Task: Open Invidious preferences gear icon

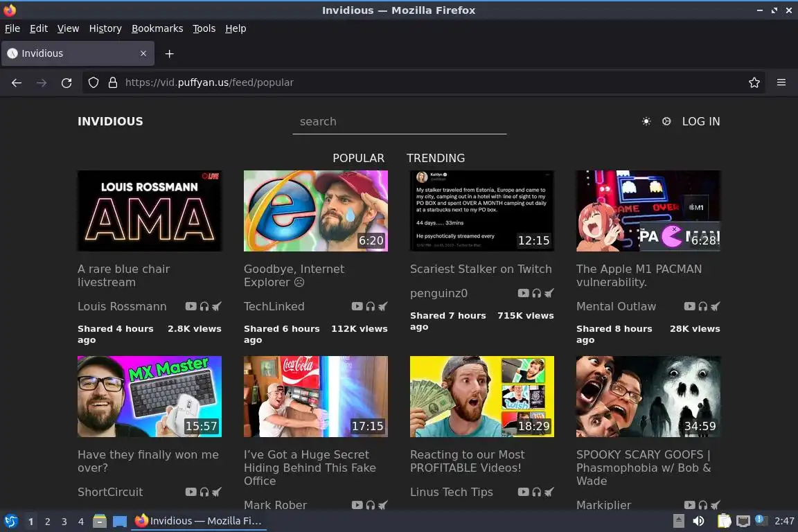Action: tap(666, 121)
